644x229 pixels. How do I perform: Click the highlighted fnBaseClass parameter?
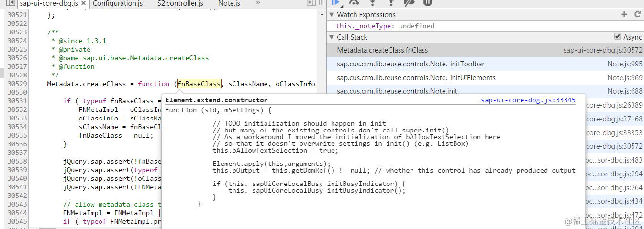199,84
